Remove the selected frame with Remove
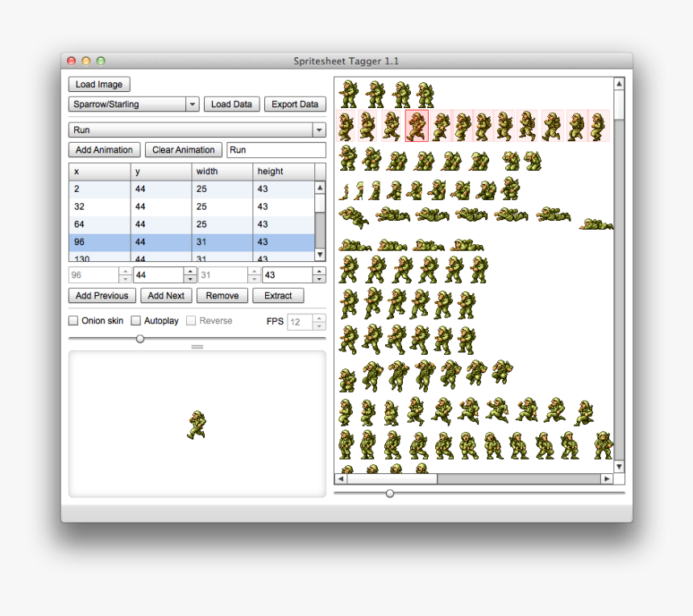 222,295
